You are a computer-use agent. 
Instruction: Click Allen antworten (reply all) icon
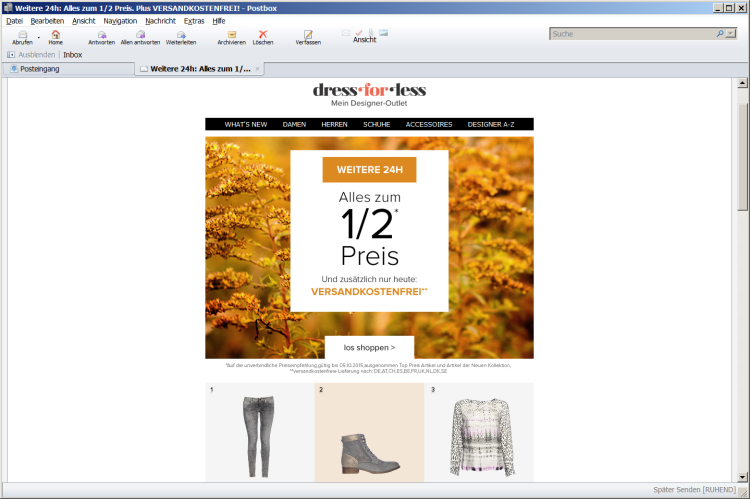click(140, 35)
